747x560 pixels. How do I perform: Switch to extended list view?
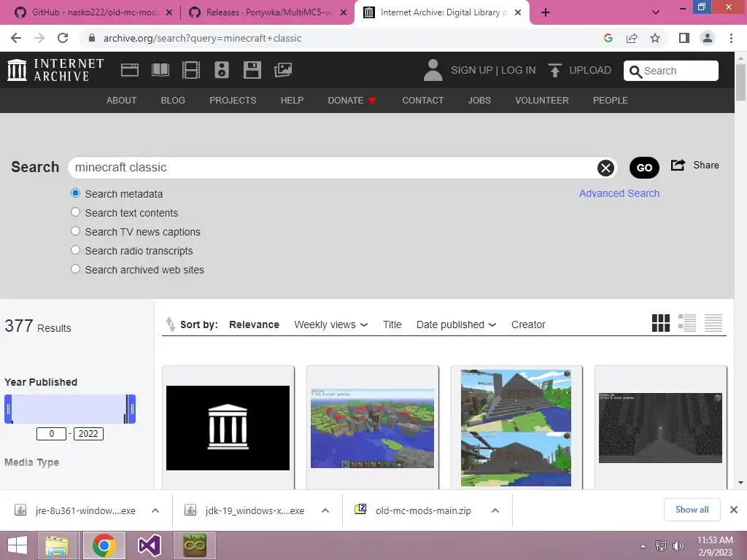[x=687, y=323]
